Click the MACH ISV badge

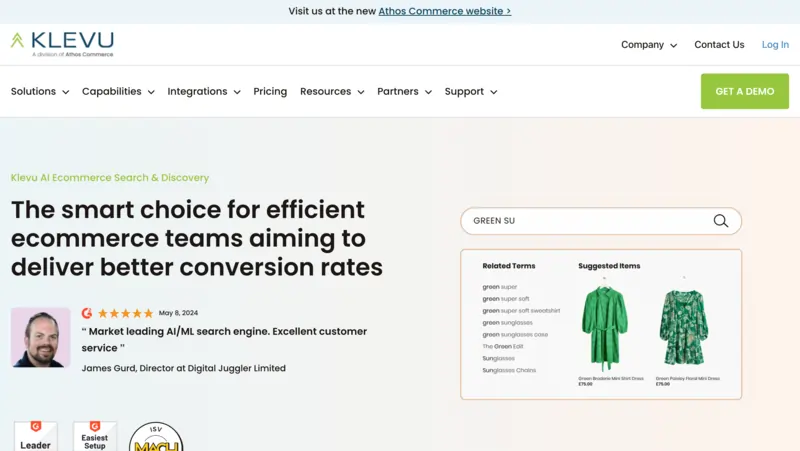[x=156, y=437]
